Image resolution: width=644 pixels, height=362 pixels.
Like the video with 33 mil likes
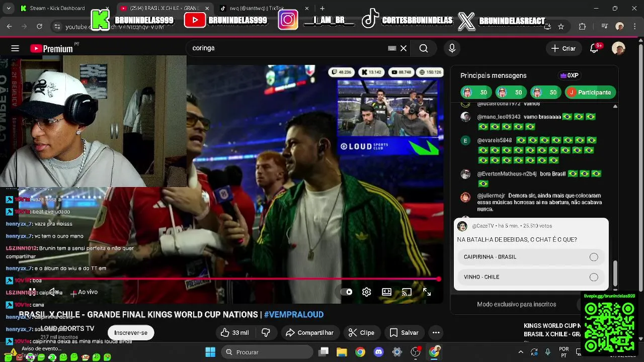tap(234, 333)
